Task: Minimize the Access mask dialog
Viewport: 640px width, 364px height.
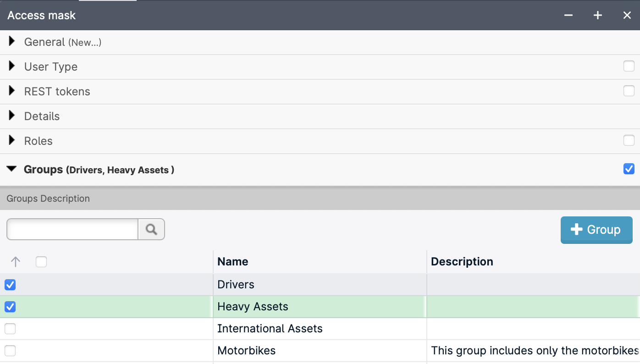Action: click(x=568, y=16)
